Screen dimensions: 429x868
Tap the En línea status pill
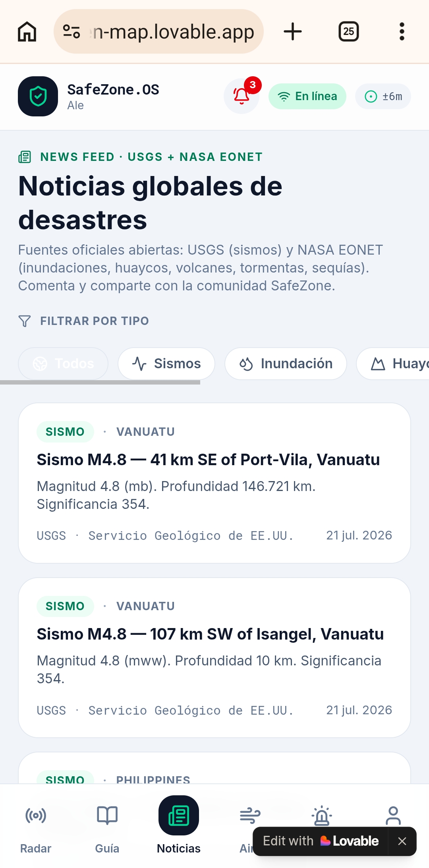click(x=307, y=96)
